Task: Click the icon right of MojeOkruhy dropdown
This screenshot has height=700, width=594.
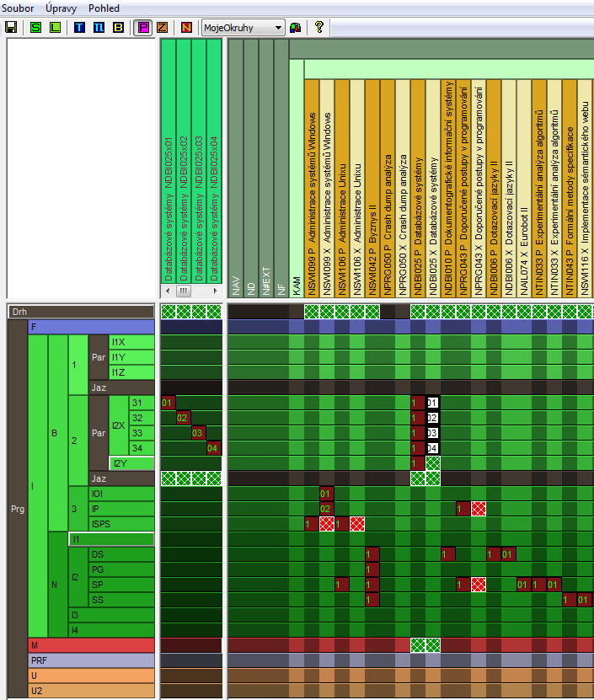Action: click(296, 27)
